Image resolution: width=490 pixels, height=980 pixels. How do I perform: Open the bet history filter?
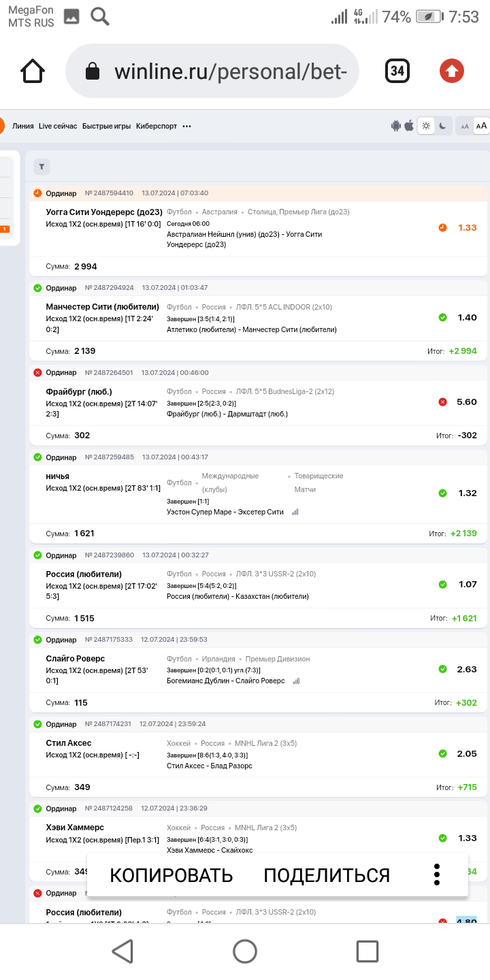click(42, 167)
